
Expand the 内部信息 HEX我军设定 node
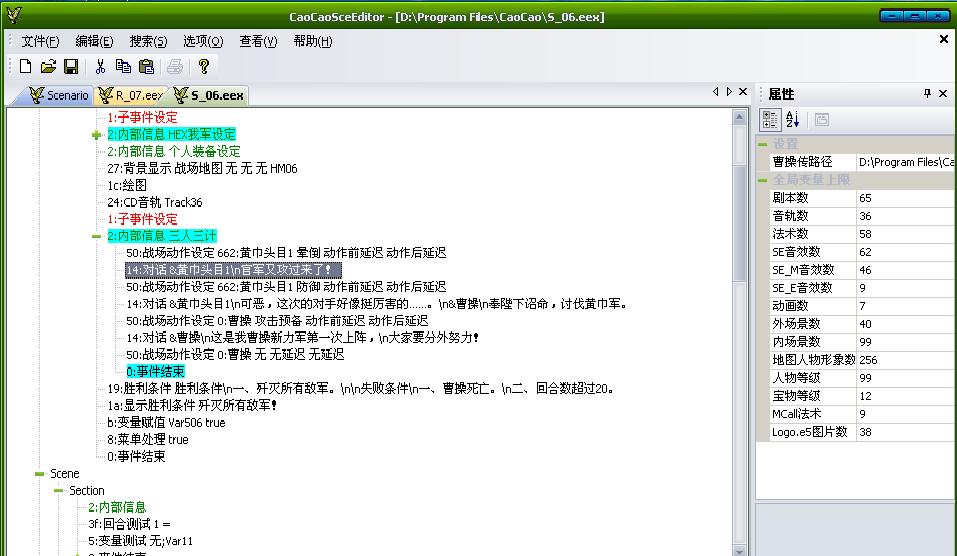point(96,135)
